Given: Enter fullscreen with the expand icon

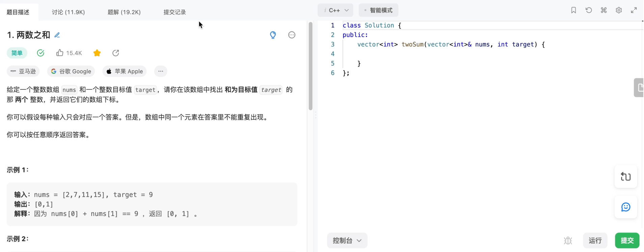Looking at the screenshot, I should tap(634, 10).
